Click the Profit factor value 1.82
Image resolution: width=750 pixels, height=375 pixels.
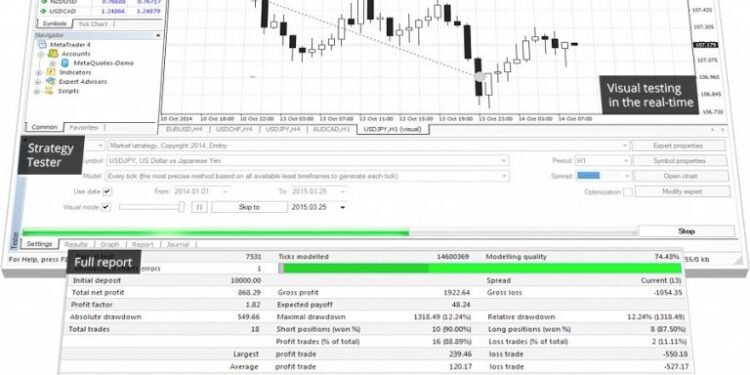tap(253, 305)
